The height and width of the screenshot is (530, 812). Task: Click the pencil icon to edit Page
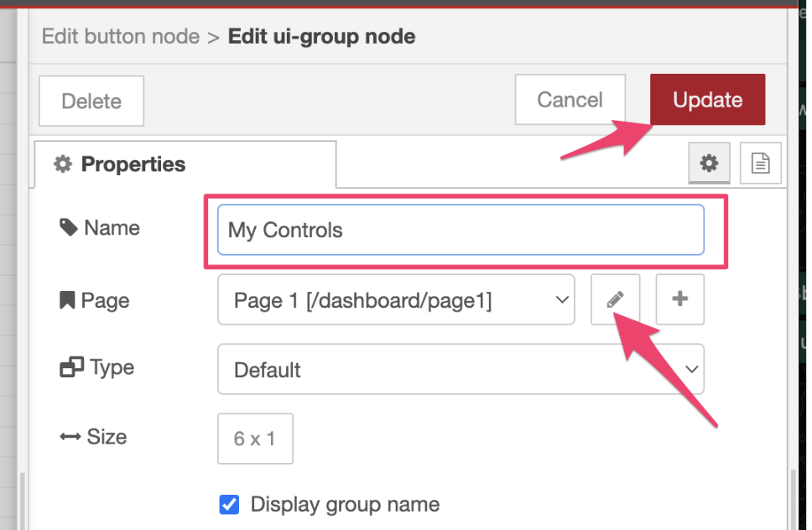tap(615, 299)
